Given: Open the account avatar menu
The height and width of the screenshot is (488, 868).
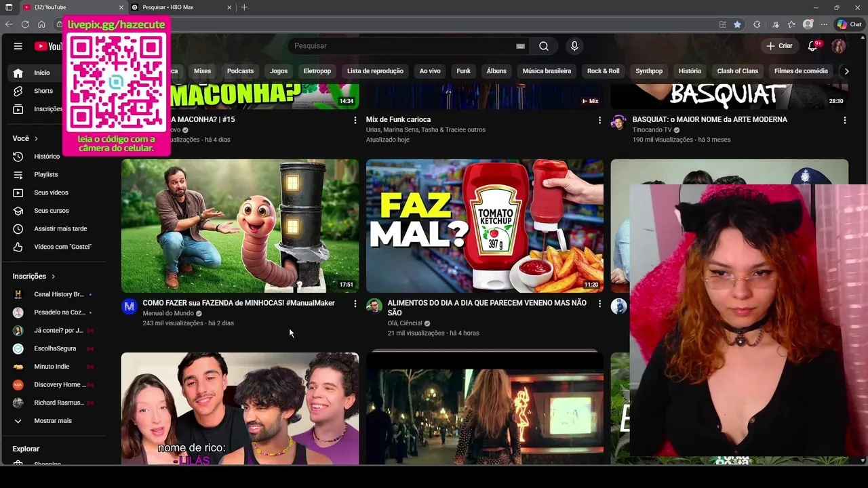Looking at the screenshot, I should coord(839,46).
